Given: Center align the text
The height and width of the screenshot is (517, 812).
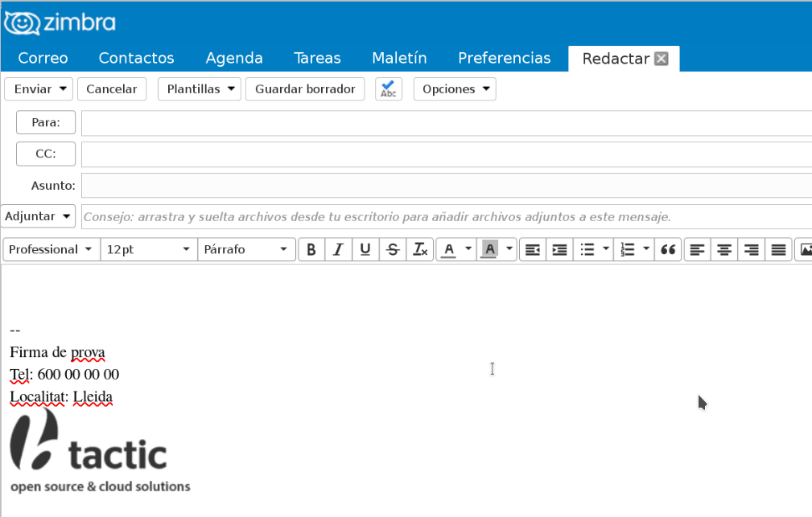Looking at the screenshot, I should pyautogui.click(x=724, y=250).
